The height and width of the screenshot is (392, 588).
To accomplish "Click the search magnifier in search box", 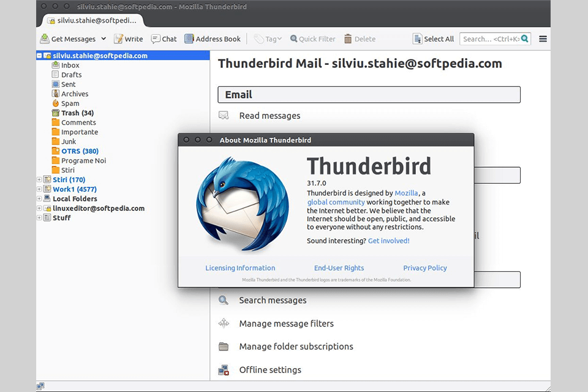I will 525,39.
